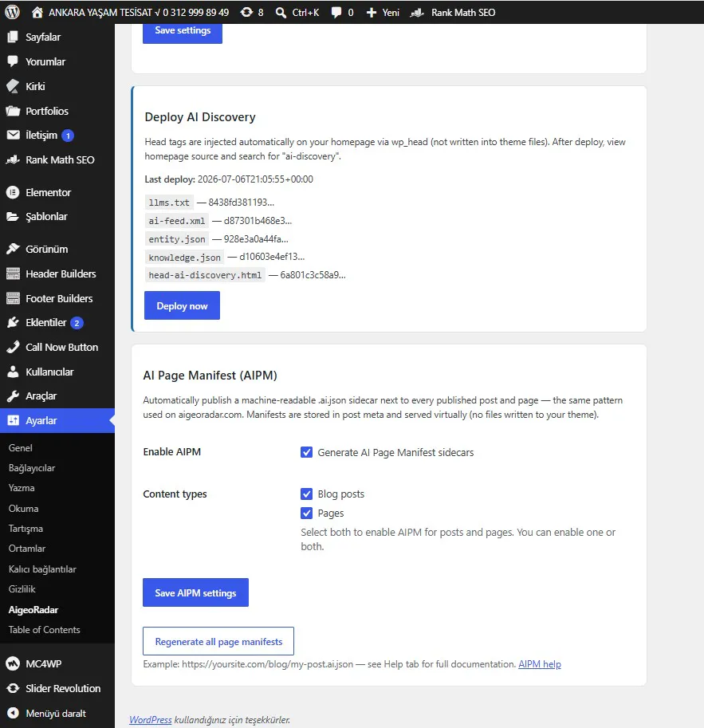Open Ortamlar settings page

pyautogui.click(x=27, y=549)
